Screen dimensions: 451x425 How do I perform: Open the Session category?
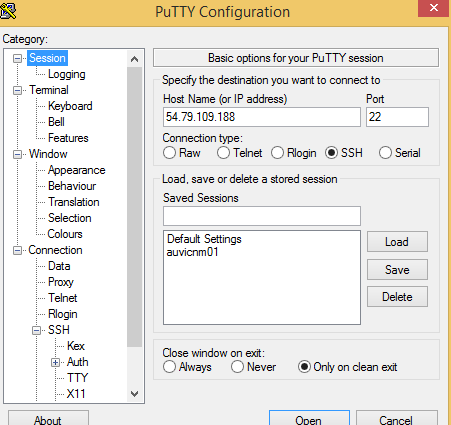(47, 58)
